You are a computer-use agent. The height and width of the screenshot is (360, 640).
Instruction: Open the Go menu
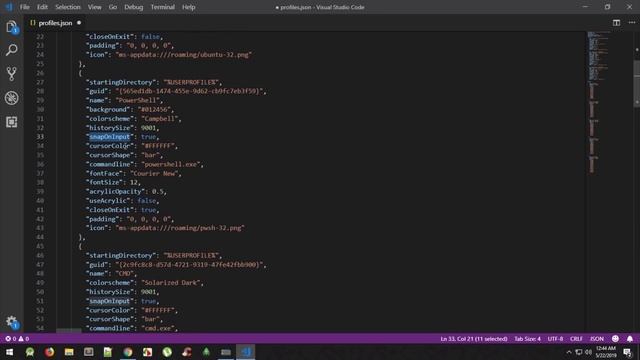tap(113, 7)
